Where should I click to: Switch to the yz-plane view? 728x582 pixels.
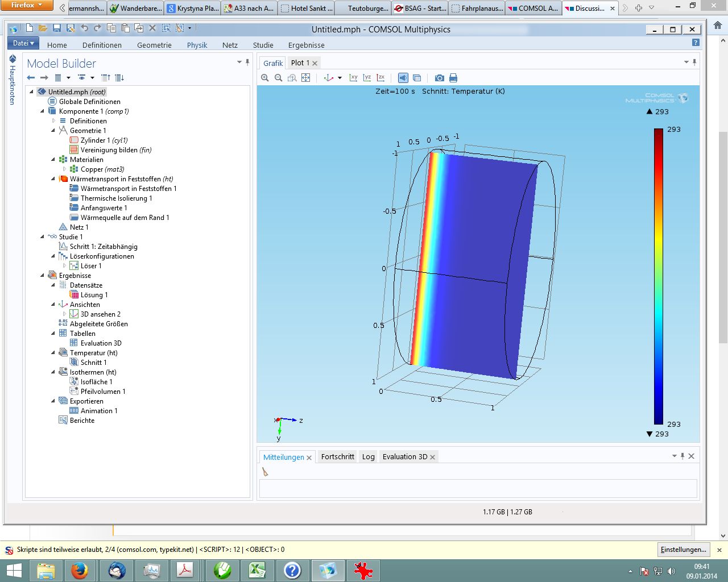367,78
